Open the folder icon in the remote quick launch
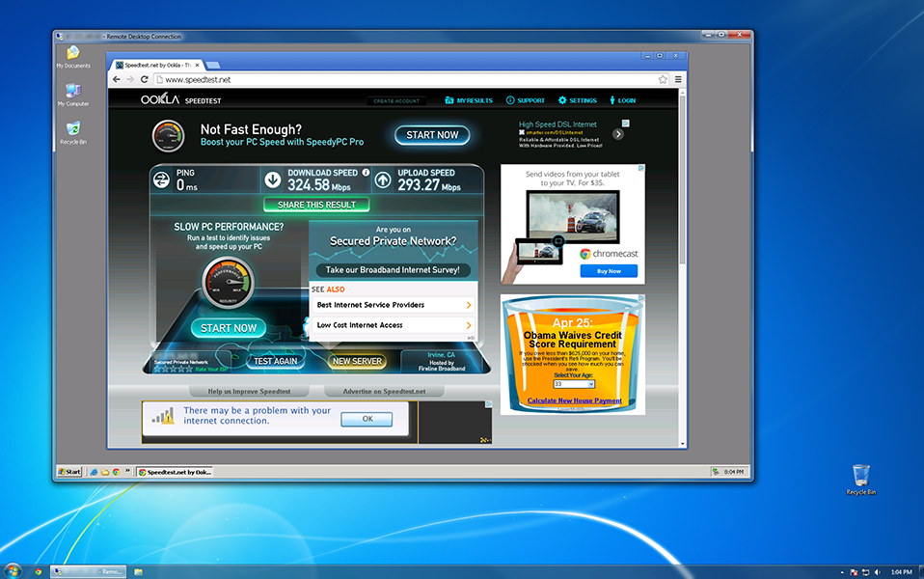The image size is (924, 579). click(105, 472)
